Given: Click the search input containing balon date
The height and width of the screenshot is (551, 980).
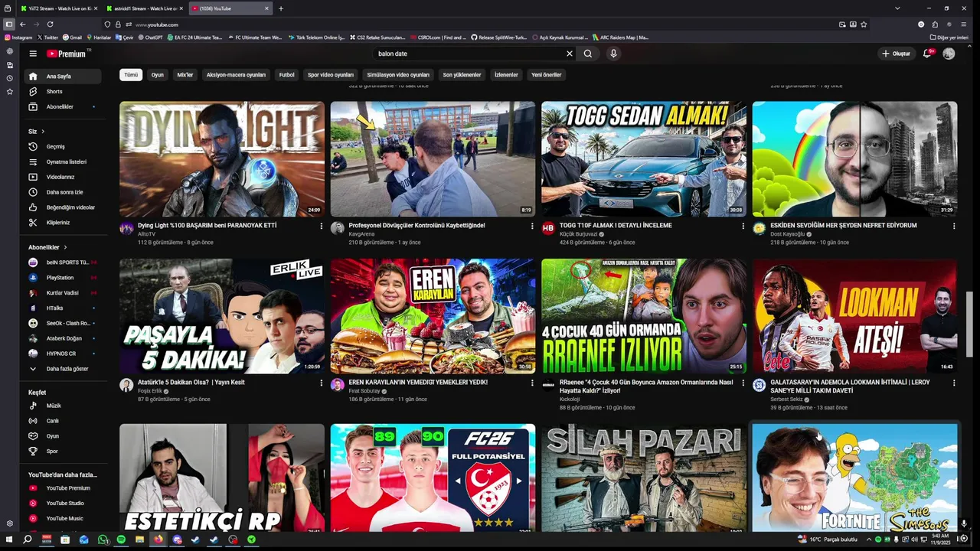Looking at the screenshot, I should coord(470,54).
